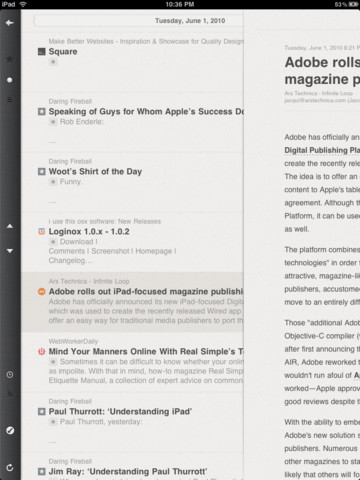Viewport: 360px width, 480px height.
Task: Click the 'WebWorkerDaily' feed label
Action: [x=73, y=341]
